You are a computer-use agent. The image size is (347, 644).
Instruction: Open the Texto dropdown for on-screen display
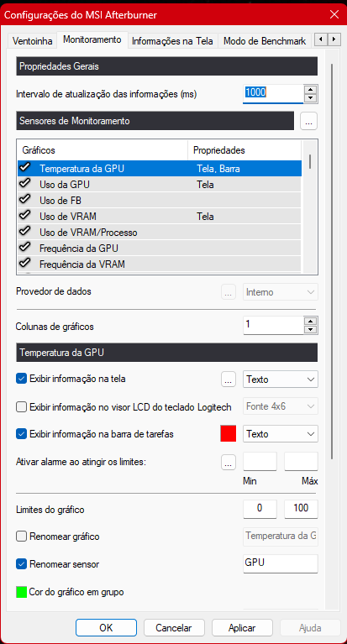(281, 380)
